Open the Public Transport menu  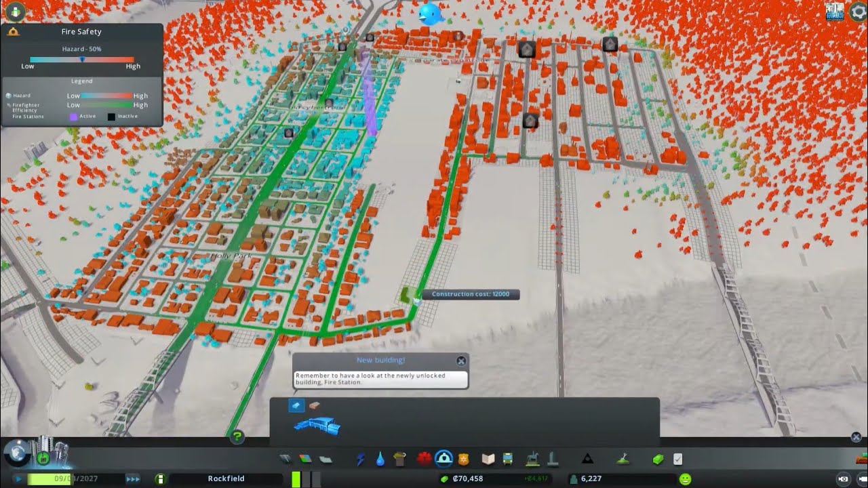tap(508, 459)
